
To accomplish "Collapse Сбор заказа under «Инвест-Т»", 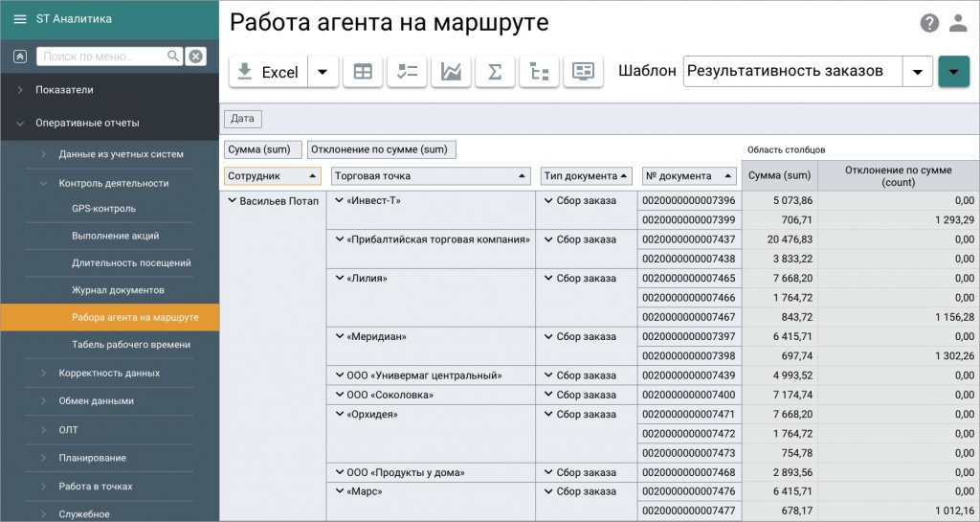I will pyautogui.click(x=548, y=201).
